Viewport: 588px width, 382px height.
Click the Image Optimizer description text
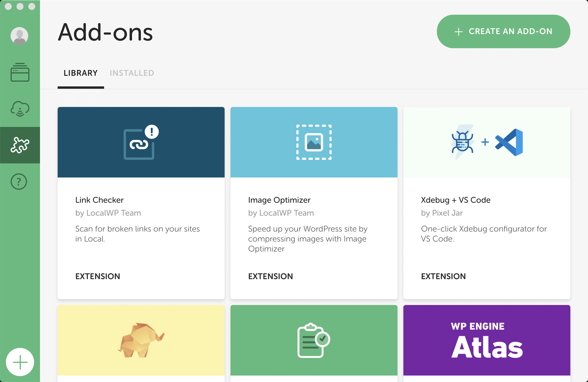click(308, 239)
